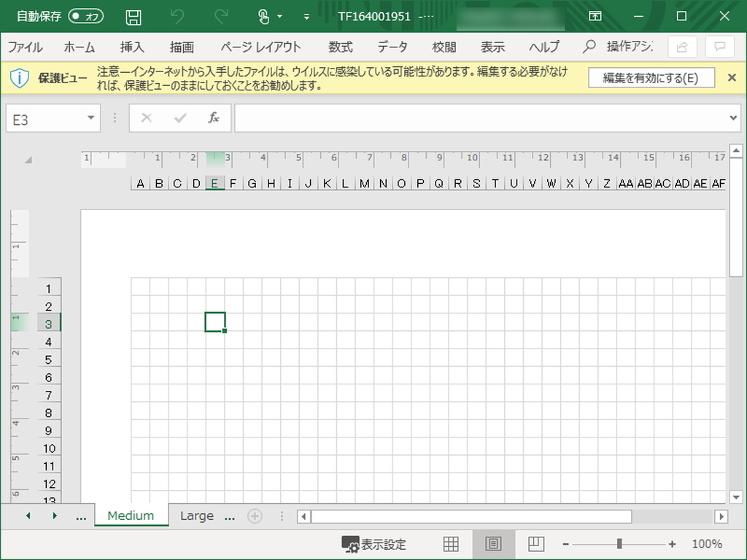Select column E header
Screen dimensions: 747x560
tap(215, 183)
